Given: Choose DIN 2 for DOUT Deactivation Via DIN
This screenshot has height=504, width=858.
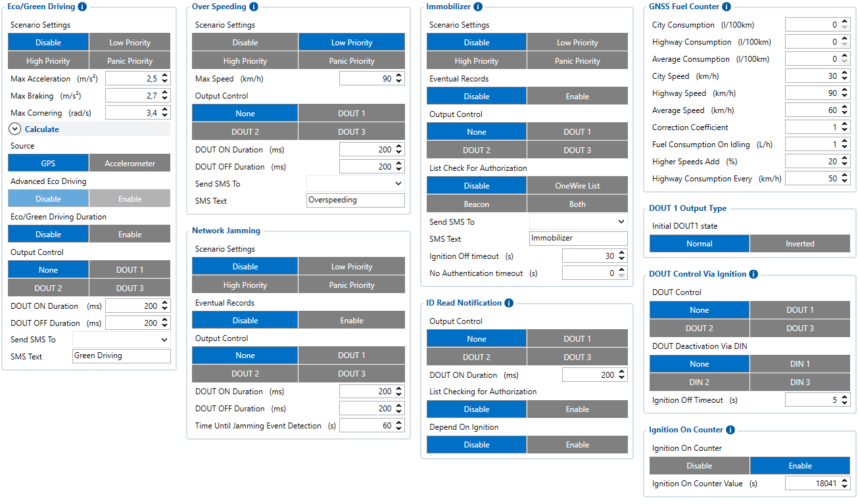Looking at the screenshot, I should 700,382.
